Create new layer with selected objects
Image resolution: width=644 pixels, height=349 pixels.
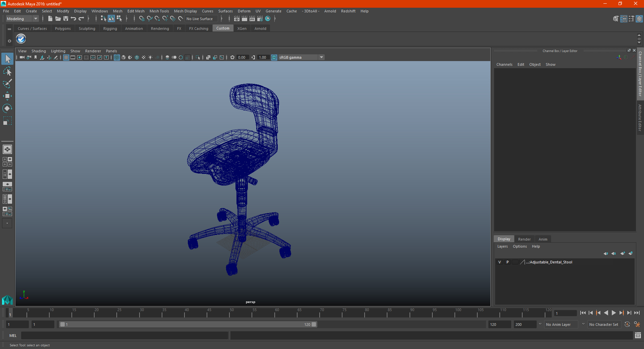point(631,253)
